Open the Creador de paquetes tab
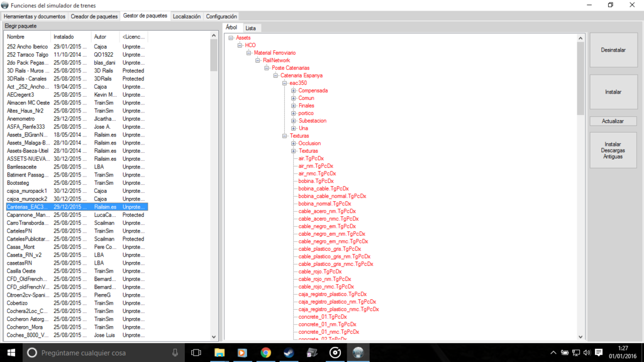Viewport: 644px width, 362px height. coord(94,16)
